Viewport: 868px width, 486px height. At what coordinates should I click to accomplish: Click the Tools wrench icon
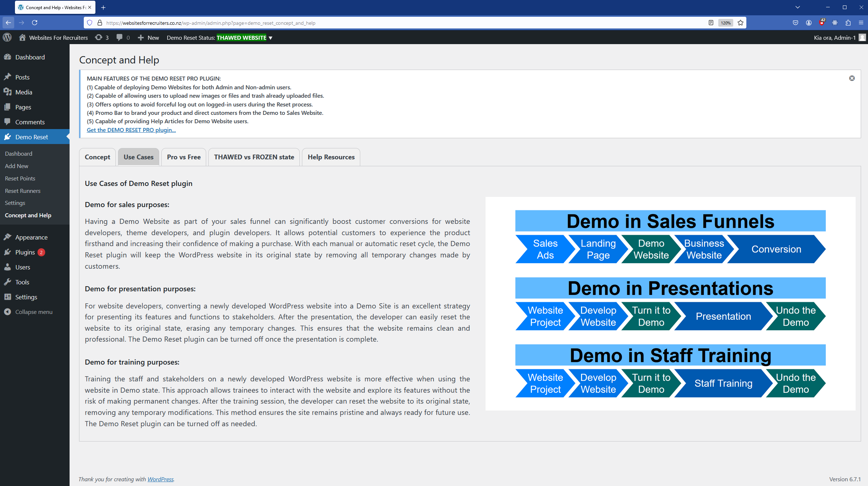(8, 282)
